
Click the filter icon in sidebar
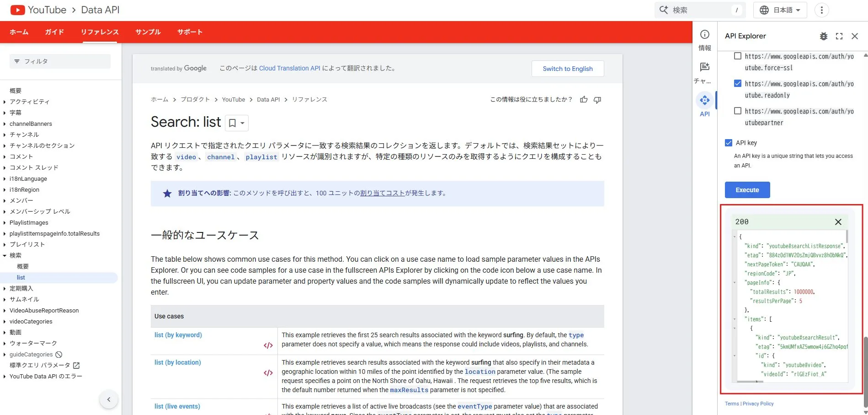coord(17,61)
